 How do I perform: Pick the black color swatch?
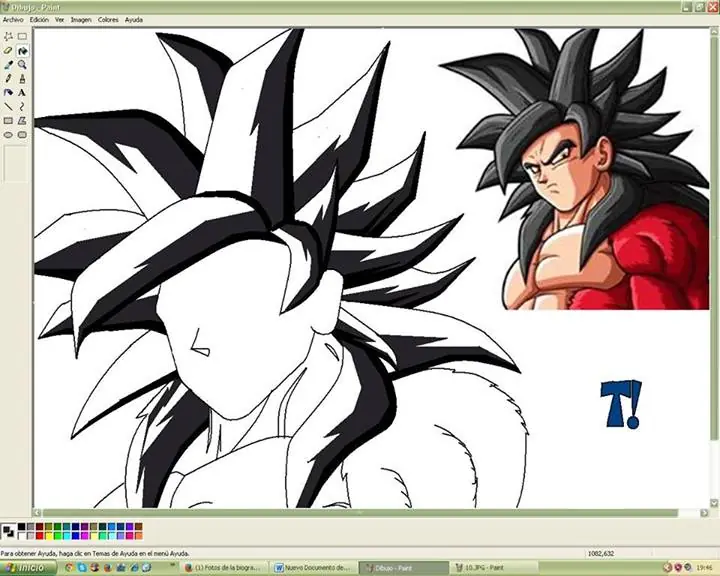point(22,526)
